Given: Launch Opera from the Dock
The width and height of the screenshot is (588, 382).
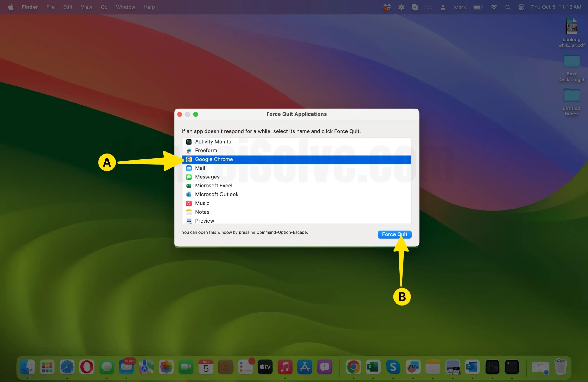Looking at the screenshot, I should [87, 367].
